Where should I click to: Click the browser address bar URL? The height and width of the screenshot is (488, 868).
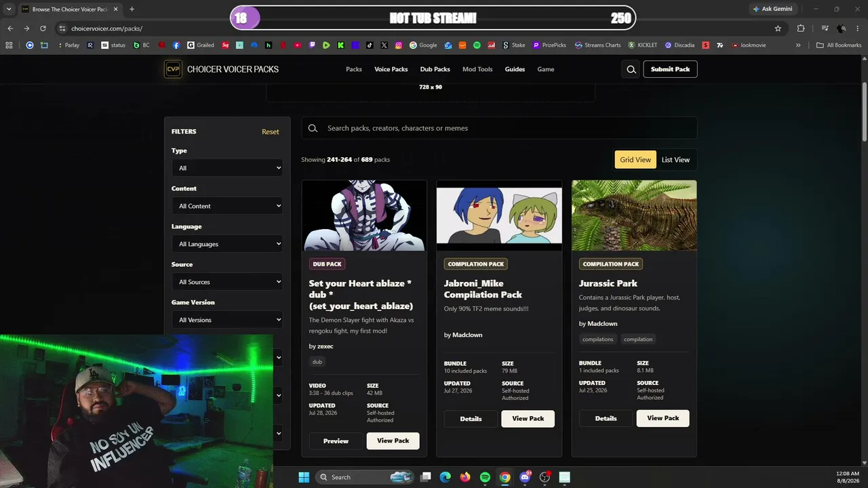(x=106, y=28)
